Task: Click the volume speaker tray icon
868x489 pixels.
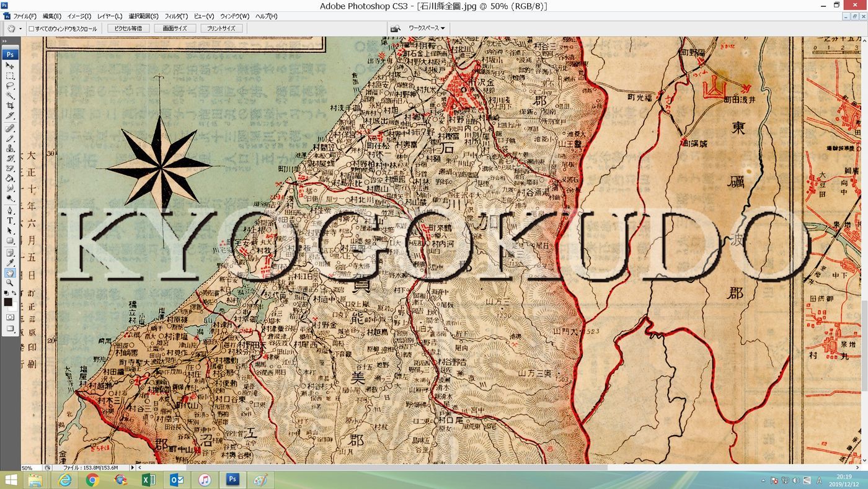Action: click(x=796, y=480)
